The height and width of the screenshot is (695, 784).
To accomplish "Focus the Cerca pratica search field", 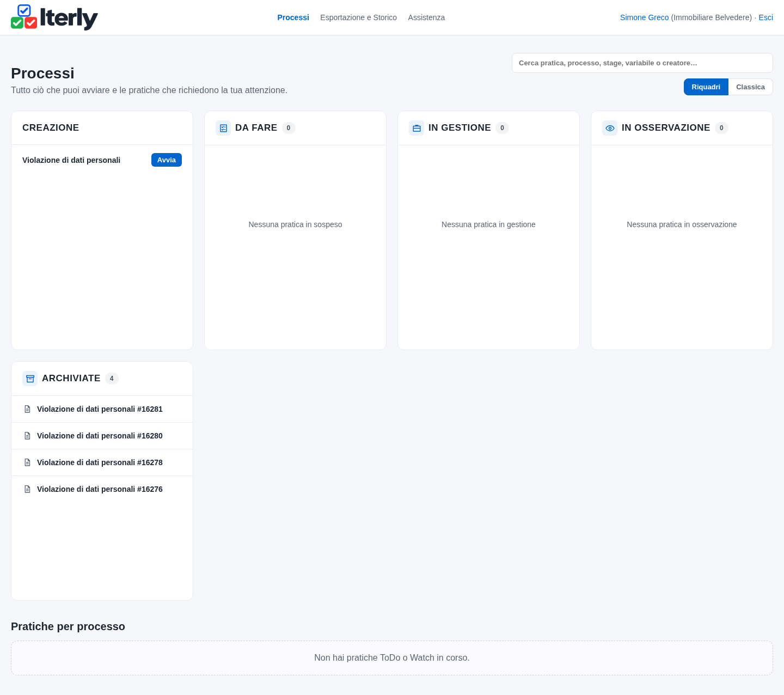I will click(642, 63).
